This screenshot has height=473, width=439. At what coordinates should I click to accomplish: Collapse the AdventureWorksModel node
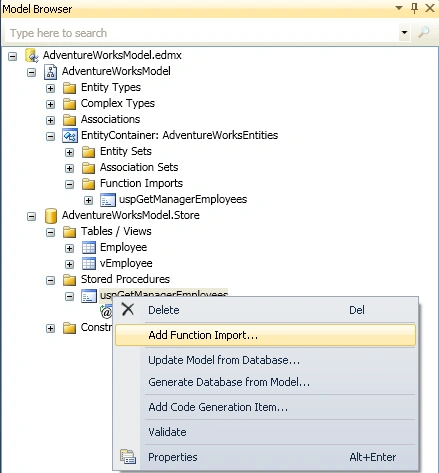pos(31,72)
